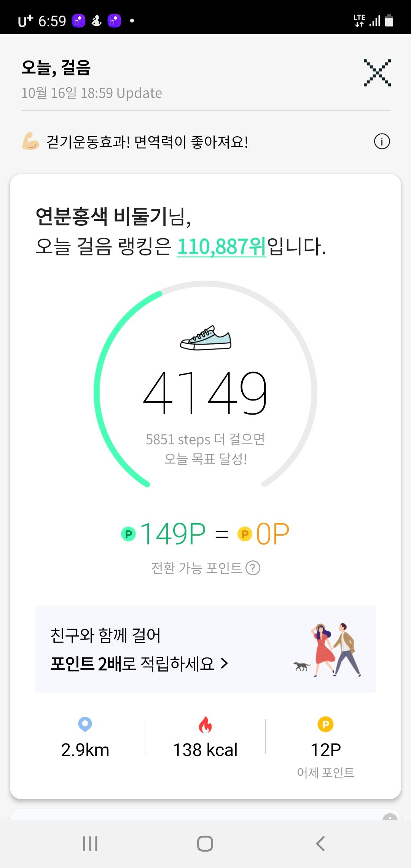Viewport: 411px width, 868px height.
Task: Tap the yellow P coin icon
Action: pyautogui.click(x=245, y=534)
